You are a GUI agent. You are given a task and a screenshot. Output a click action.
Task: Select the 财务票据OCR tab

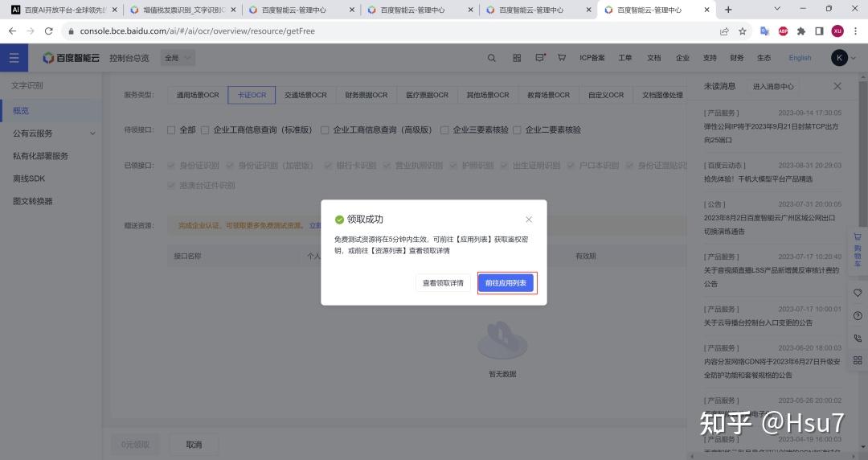point(366,95)
